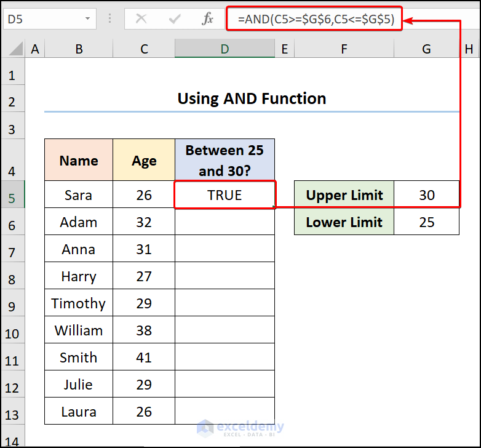The height and width of the screenshot is (448, 481).
Task: Click into the formula bar text
Action: click(x=316, y=19)
